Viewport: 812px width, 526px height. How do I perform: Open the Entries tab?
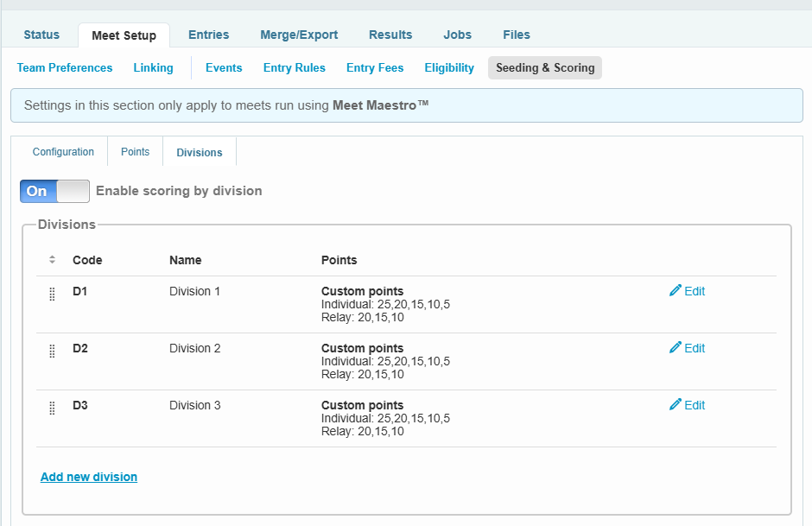click(208, 35)
